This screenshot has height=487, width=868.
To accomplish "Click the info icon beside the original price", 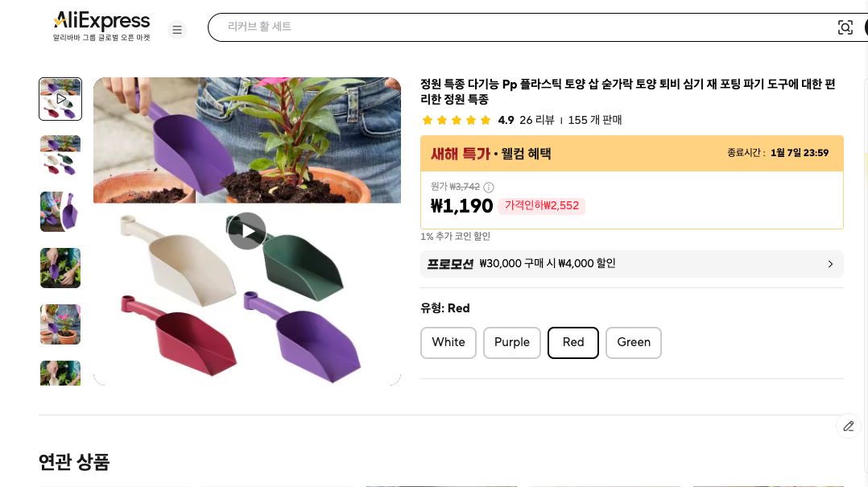I will tap(489, 188).
